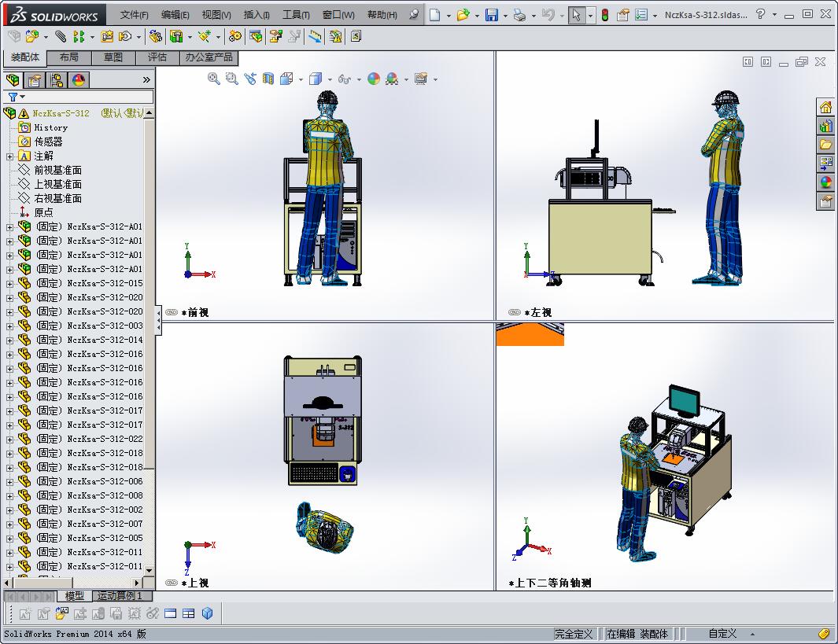Click the Rebuild traffic light icon

[605, 15]
